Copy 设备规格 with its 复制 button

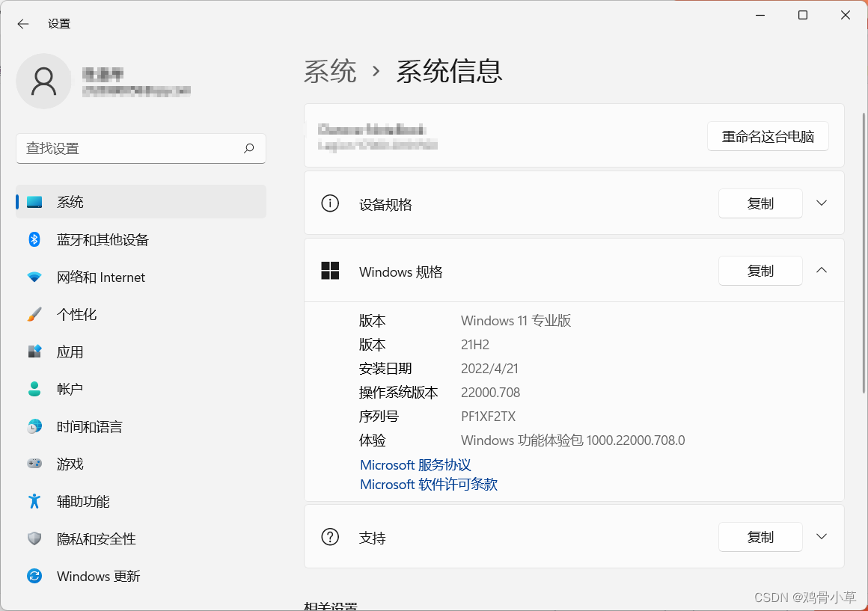point(760,203)
